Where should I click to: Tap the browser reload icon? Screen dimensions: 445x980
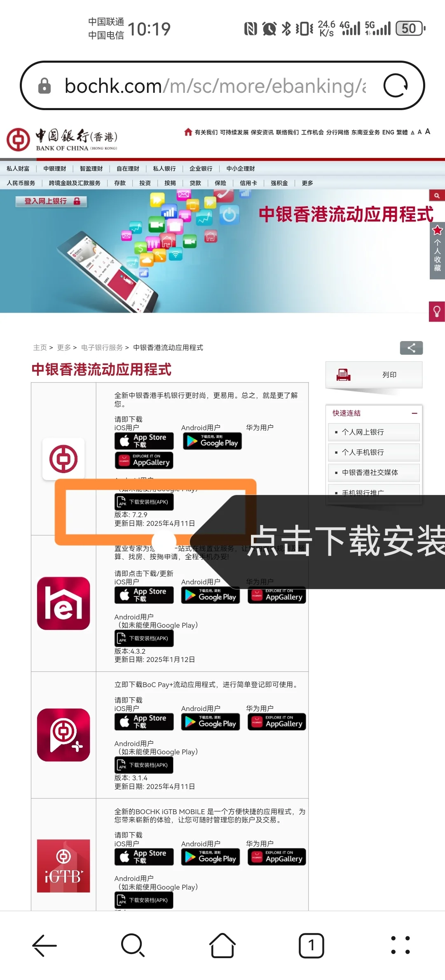[396, 85]
